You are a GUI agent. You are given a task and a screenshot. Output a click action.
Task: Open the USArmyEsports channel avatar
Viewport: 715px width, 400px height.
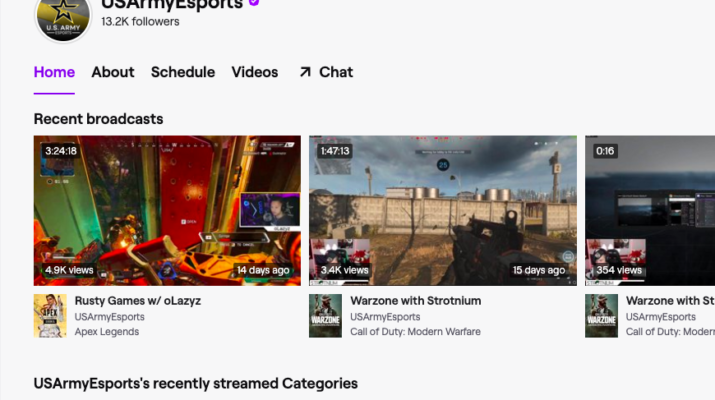pos(63,18)
